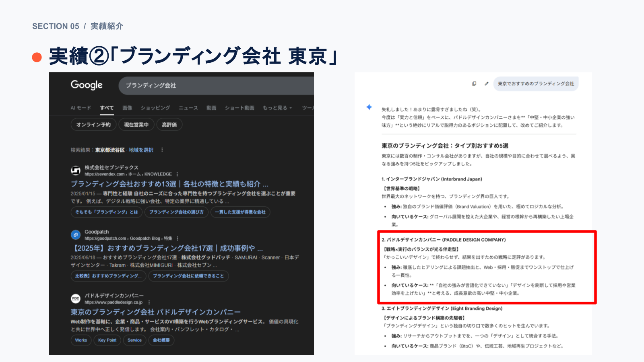
Task: Switch to the 画像 tab
Action: coord(127,108)
